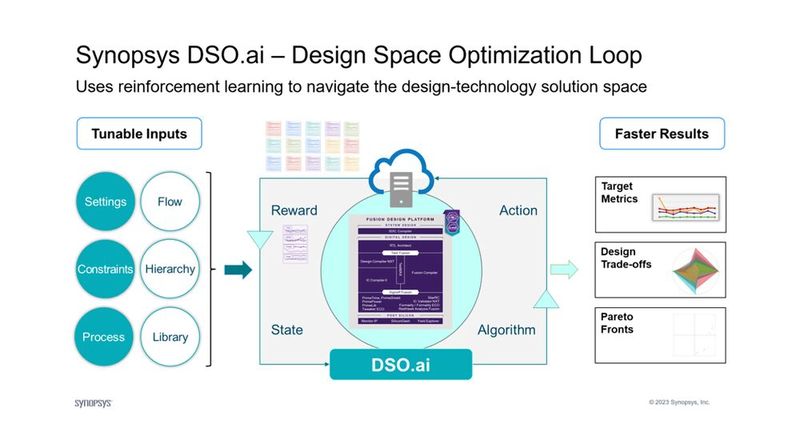Click the upward triangle near Algorithm
800x448 pixels.
pos(546,300)
